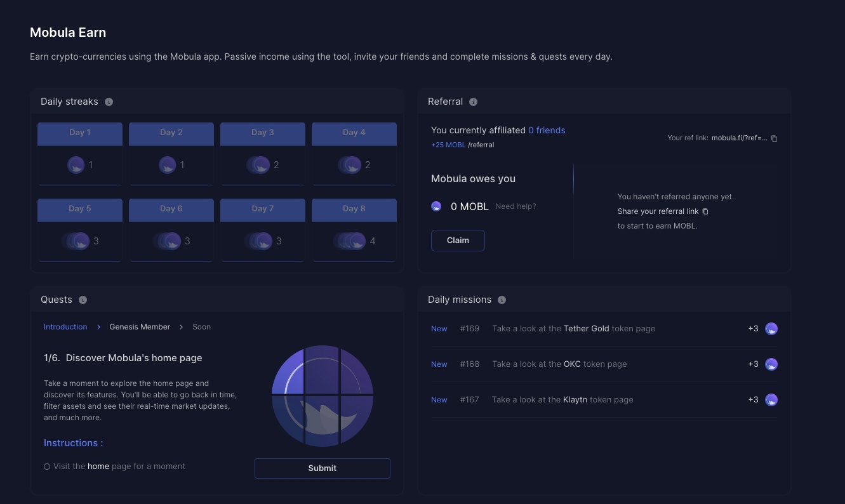Submit the Discover Mobula's home page quest
This screenshot has height=504, width=845.
click(x=323, y=468)
